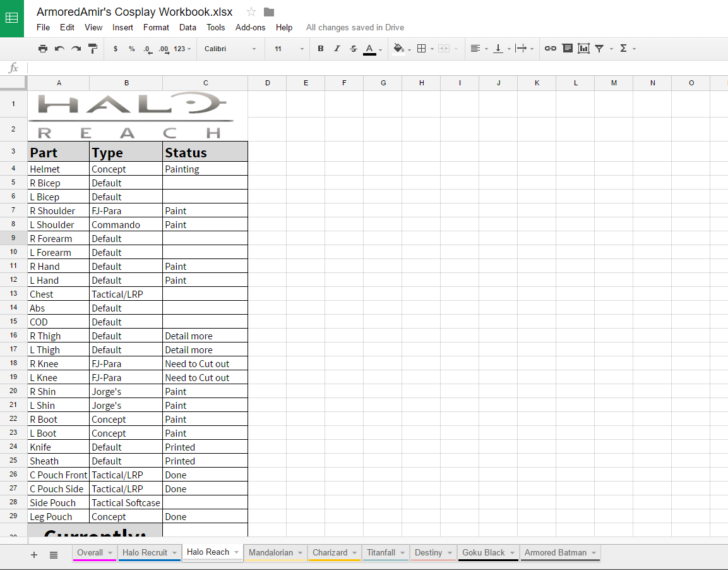This screenshot has height=570, width=728.
Task: Switch to the Titanfall sheet
Action: coord(381,552)
